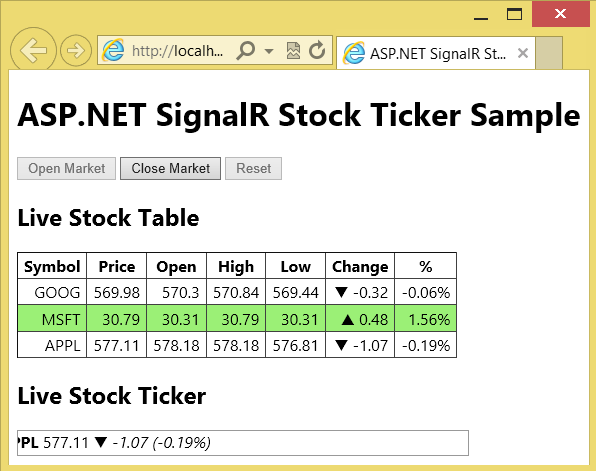Click the address bar URL http://localh...

tap(178, 50)
